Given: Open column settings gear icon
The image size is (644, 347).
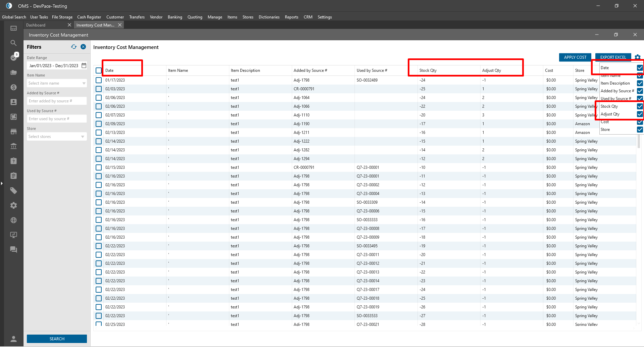Looking at the screenshot, I should [x=638, y=57].
